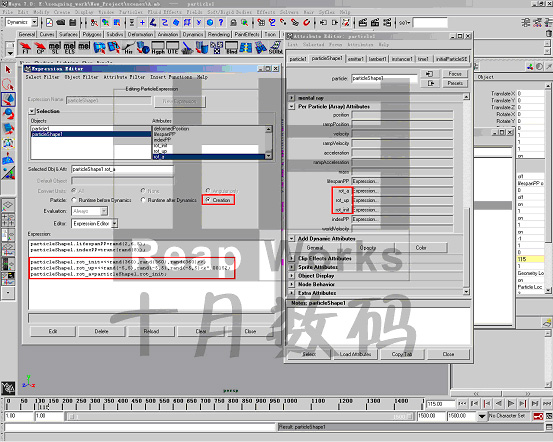Select Angular only radio button
This screenshot has width=553, height=442.
(208, 190)
